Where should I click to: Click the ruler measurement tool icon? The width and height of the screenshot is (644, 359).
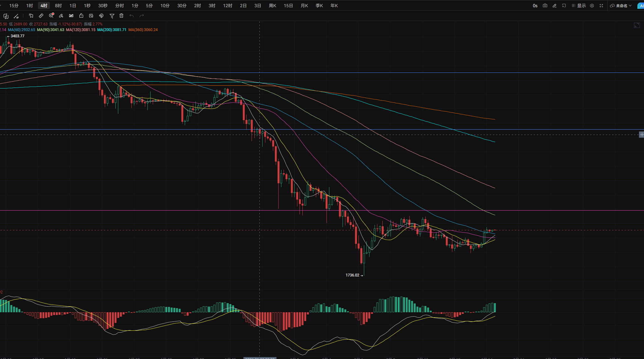[41, 16]
